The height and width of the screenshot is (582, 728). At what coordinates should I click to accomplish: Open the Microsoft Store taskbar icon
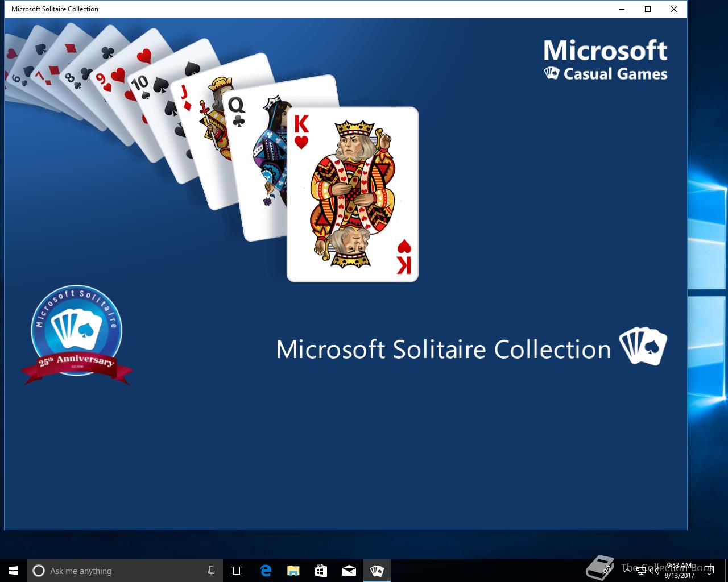pyautogui.click(x=321, y=571)
